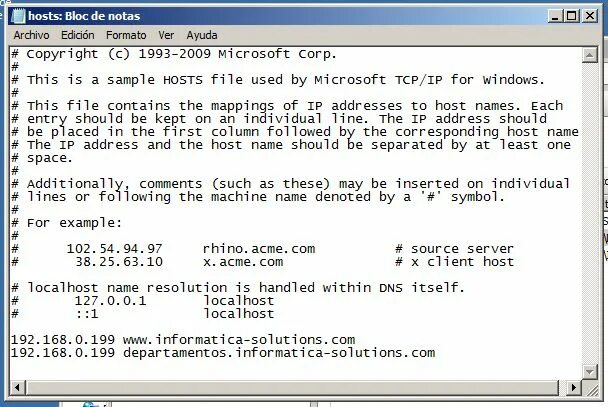
Task: Open the Archivo menu
Action: pyautogui.click(x=31, y=35)
